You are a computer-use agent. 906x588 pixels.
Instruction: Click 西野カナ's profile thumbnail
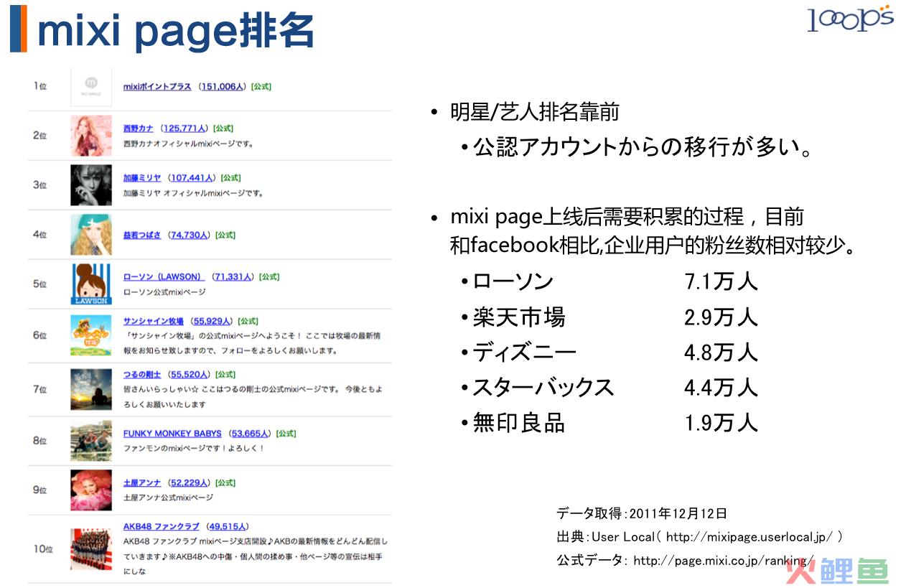click(91, 136)
